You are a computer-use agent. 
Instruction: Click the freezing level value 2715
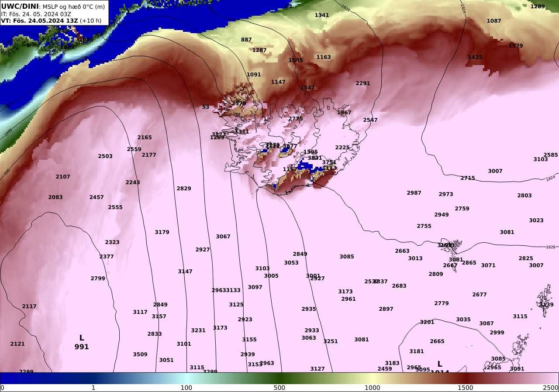point(468,178)
